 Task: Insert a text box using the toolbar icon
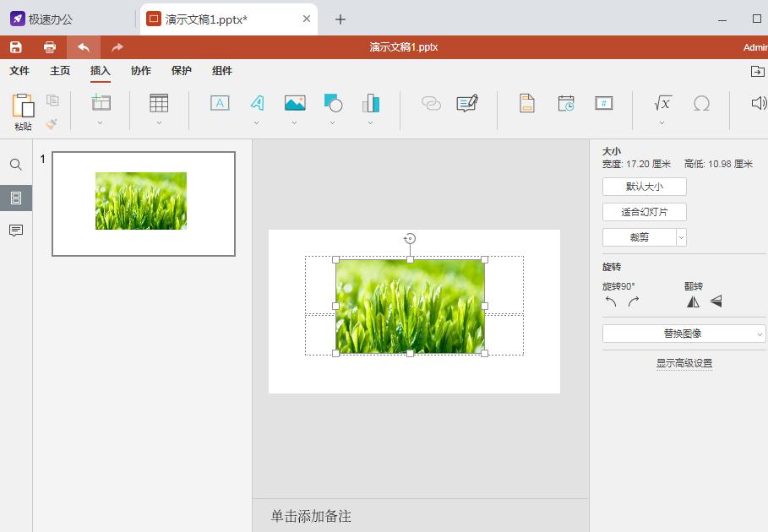pyautogui.click(x=220, y=102)
